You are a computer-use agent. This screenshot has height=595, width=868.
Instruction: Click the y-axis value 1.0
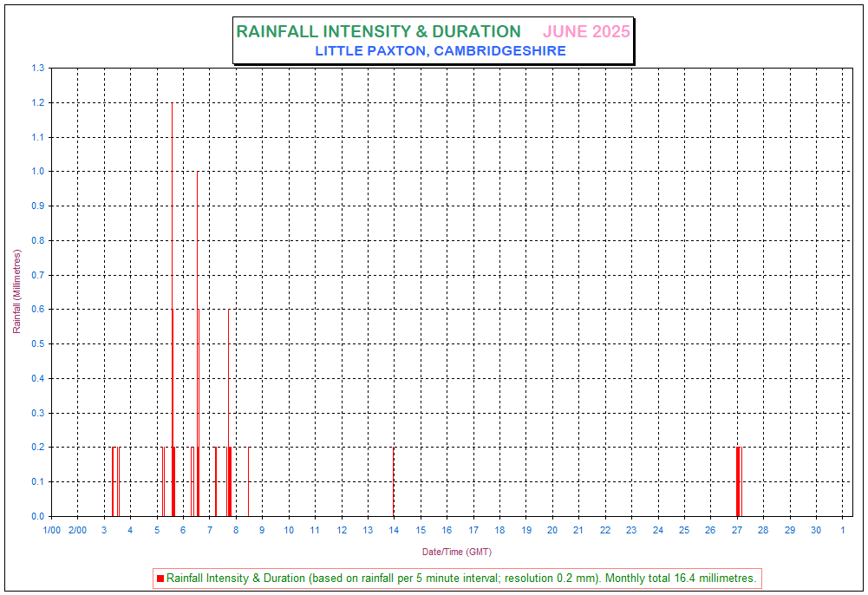click(37, 172)
